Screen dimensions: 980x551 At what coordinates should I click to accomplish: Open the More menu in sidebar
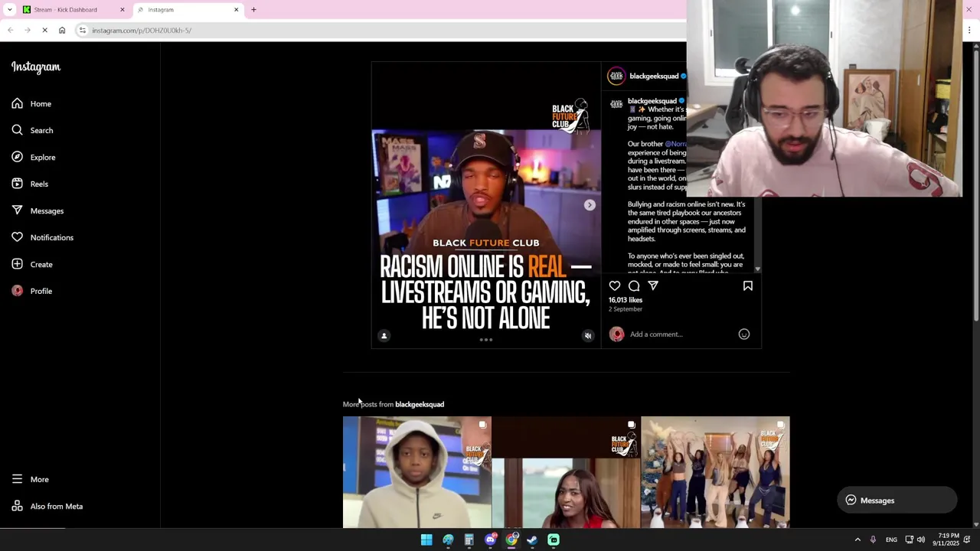(x=30, y=480)
